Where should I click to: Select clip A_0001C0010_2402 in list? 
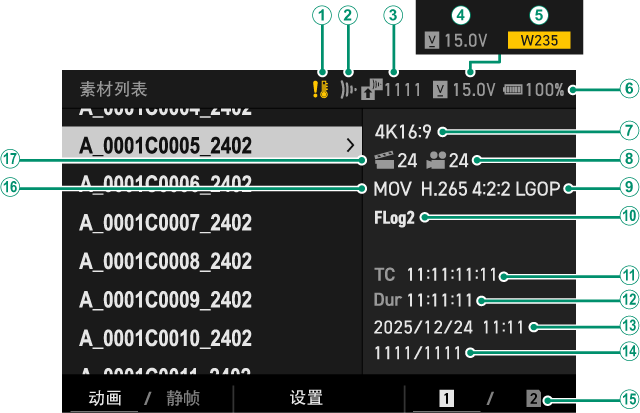212,338
